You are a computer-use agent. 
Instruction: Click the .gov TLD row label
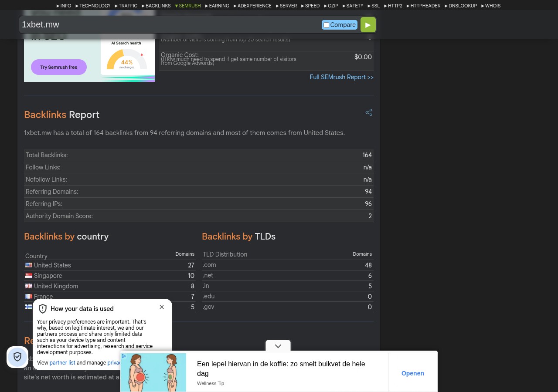208,307
